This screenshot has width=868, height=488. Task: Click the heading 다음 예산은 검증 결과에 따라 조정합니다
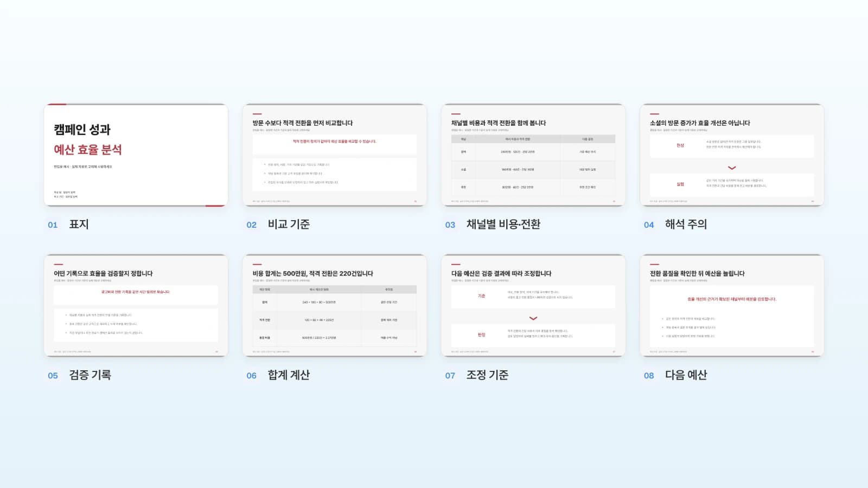[501, 274]
